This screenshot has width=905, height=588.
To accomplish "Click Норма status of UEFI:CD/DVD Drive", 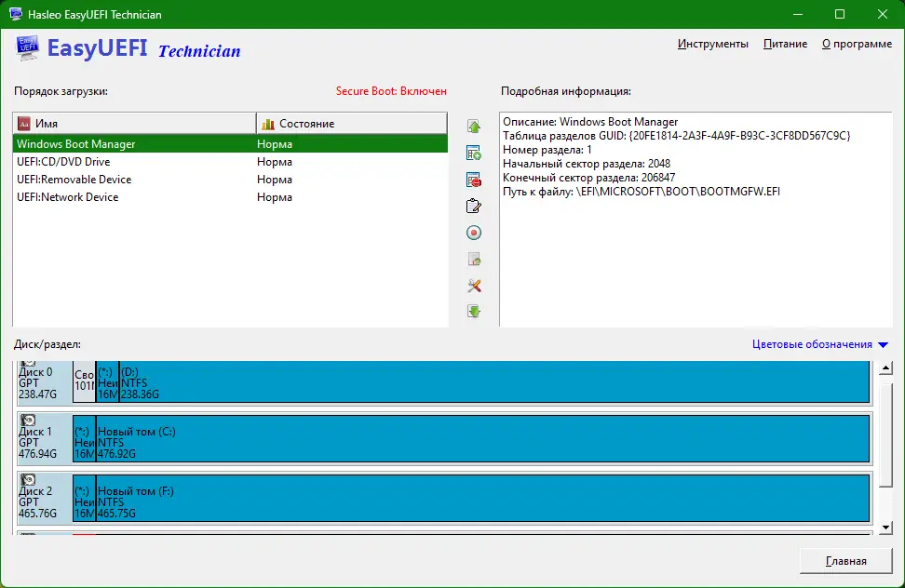I will pos(275,162).
